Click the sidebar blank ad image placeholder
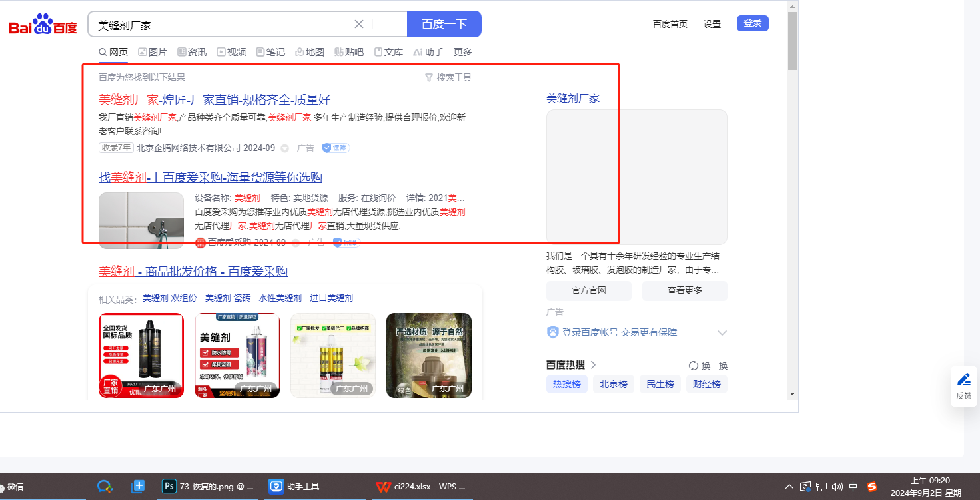This screenshot has height=500, width=980. 637,177
